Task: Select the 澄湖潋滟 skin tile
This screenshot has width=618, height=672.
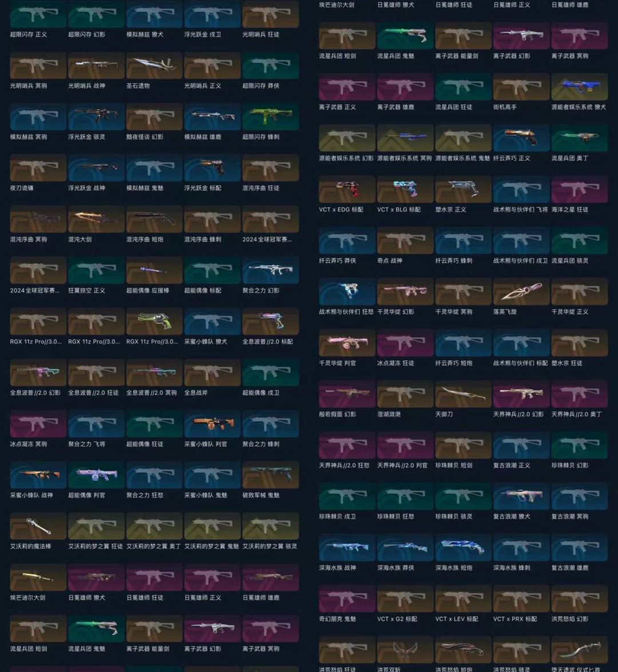Action: click(405, 394)
